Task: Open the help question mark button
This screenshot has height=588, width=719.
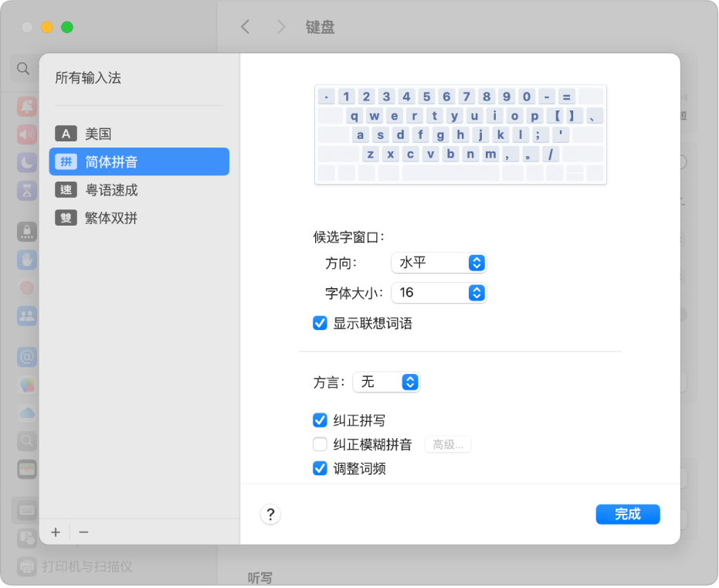Action: [270, 515]
